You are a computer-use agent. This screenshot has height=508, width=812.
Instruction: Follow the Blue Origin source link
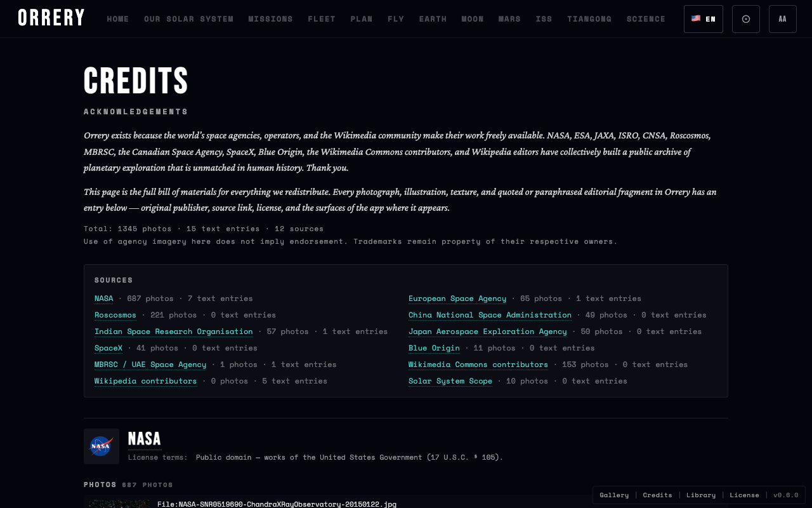[x=435, y=348]
